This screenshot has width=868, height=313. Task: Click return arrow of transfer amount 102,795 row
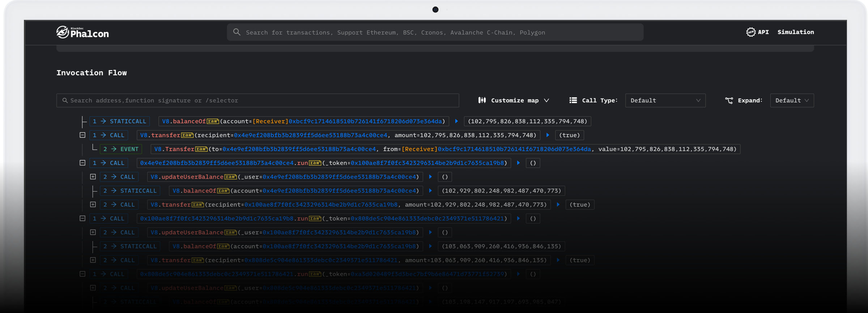coord(548,135)
